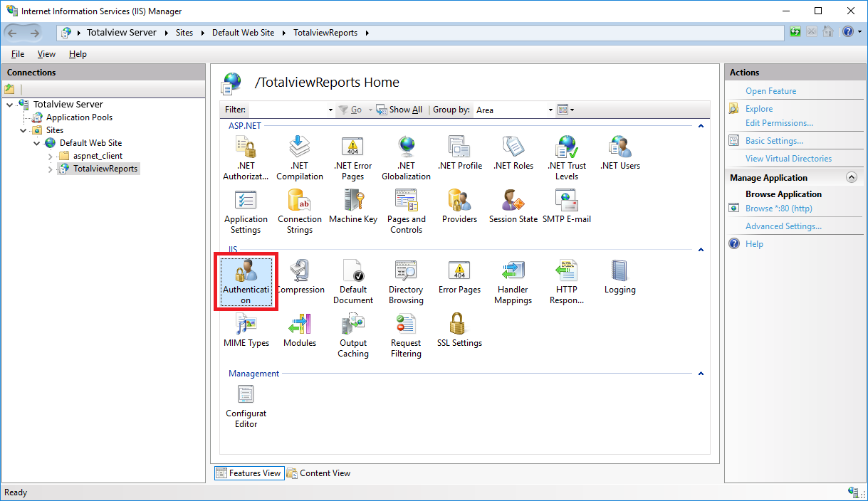The height and width of the screenshot is (501, 868).
Task: Expand the TotalviewReports tree node
Action: click(51, 169)
